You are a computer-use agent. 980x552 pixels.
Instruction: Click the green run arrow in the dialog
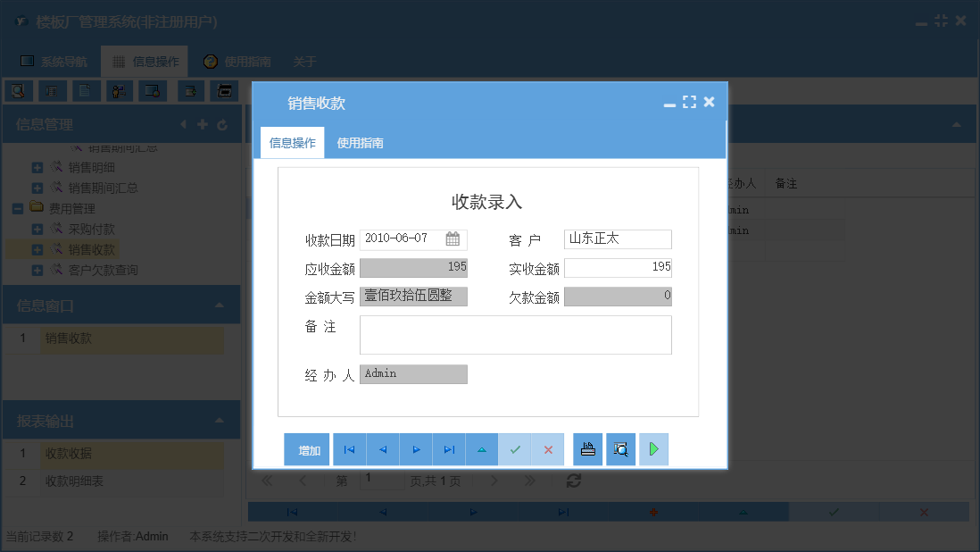coord(653,449)
